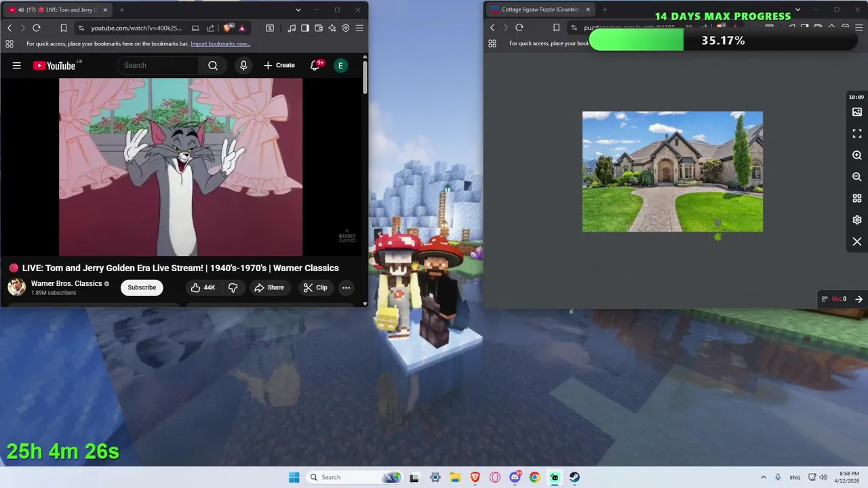The height and width of the screenshot is (488, 868).
Task: Show puzzle preview image icon
Action: tap(857, 112)
